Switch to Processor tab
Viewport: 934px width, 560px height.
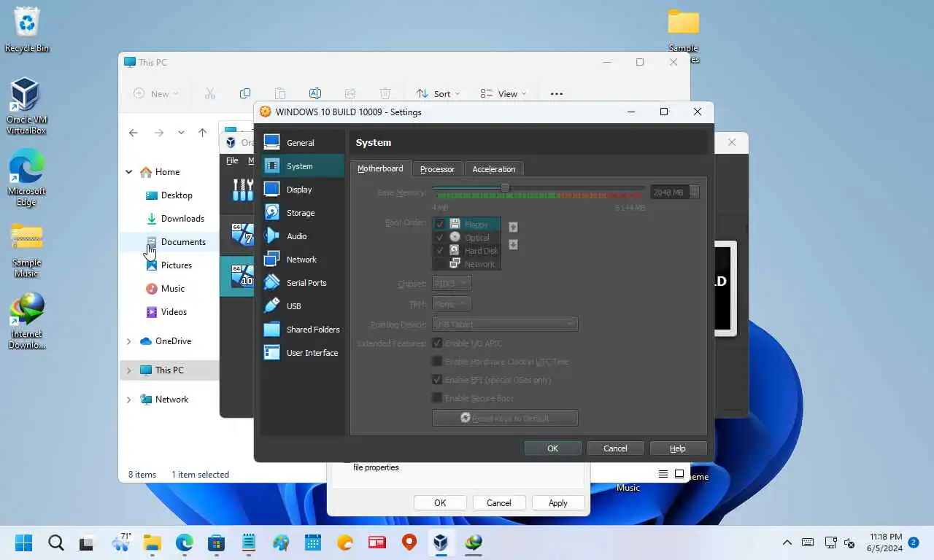click(x=437, y=169)
